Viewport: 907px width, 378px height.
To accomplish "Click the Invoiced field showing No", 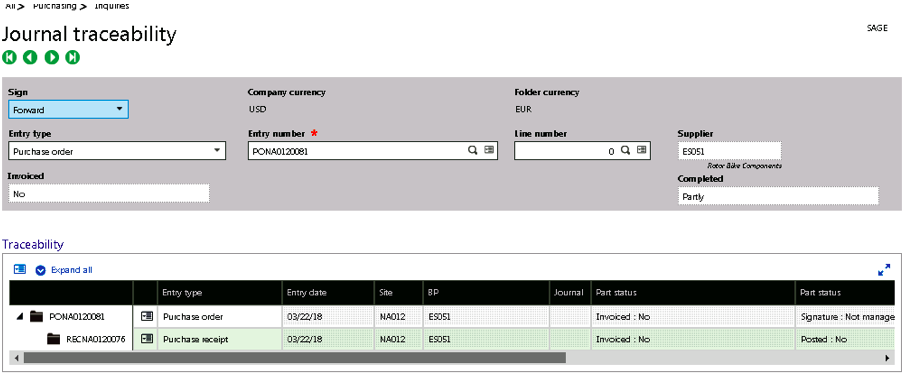I will point(109,193).
